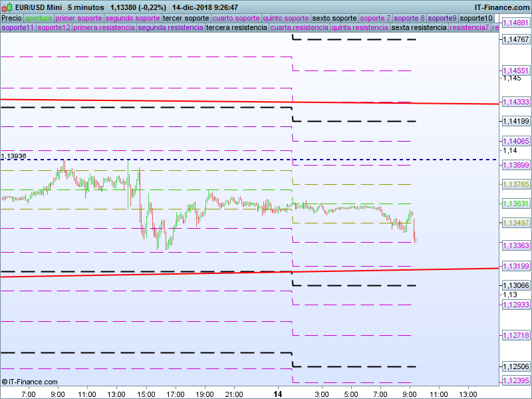Select the 1,13497 price label on axis

[x=515, y=223]
